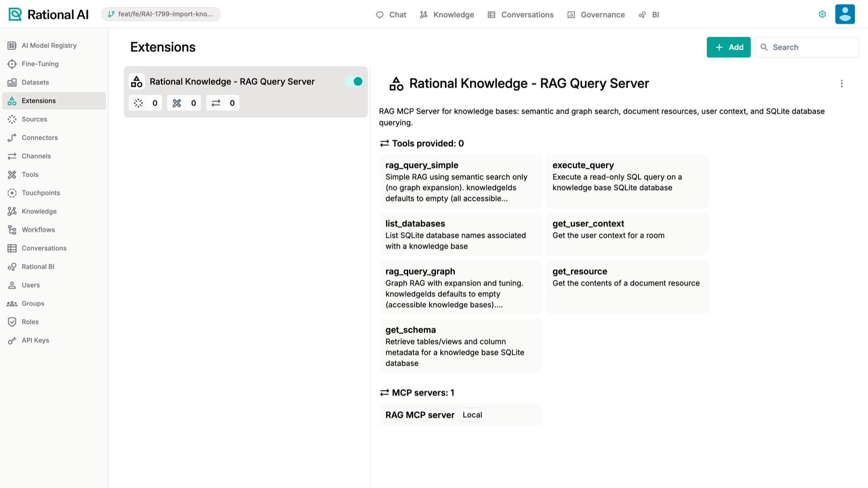868x488 pixels.
Task: Click the Users sidebar icon
Action: (12, 285)
